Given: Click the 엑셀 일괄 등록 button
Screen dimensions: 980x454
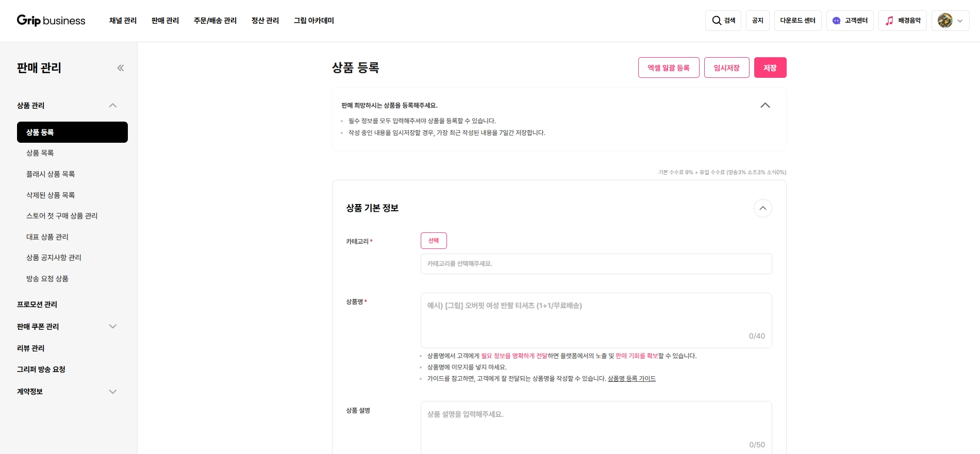Looking at the screenshot, I should point(668,68).
